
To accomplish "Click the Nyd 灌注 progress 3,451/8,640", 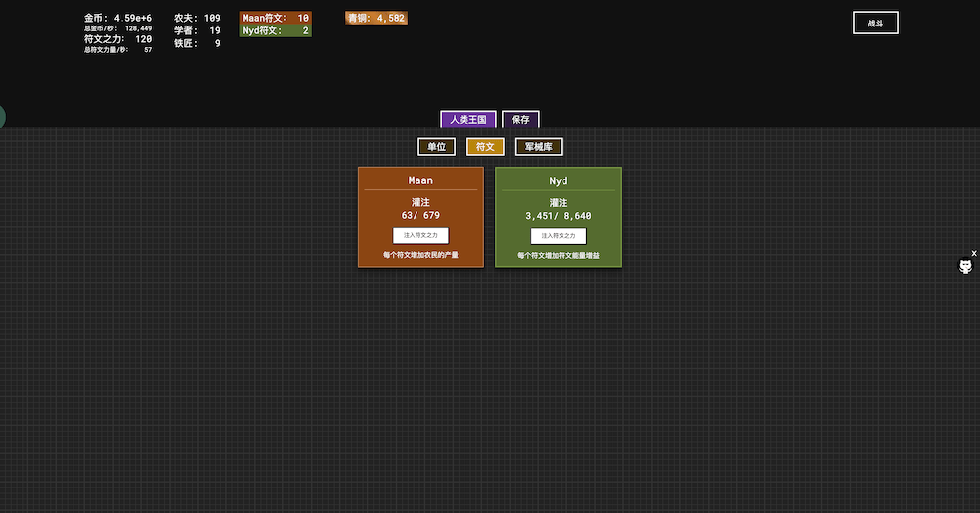I will 559,216.
